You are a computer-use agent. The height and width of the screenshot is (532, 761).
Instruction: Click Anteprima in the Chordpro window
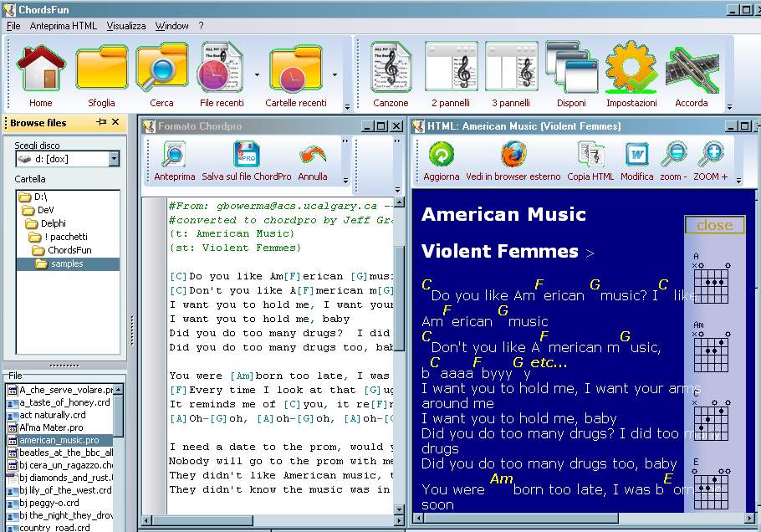tap(174, 155)
